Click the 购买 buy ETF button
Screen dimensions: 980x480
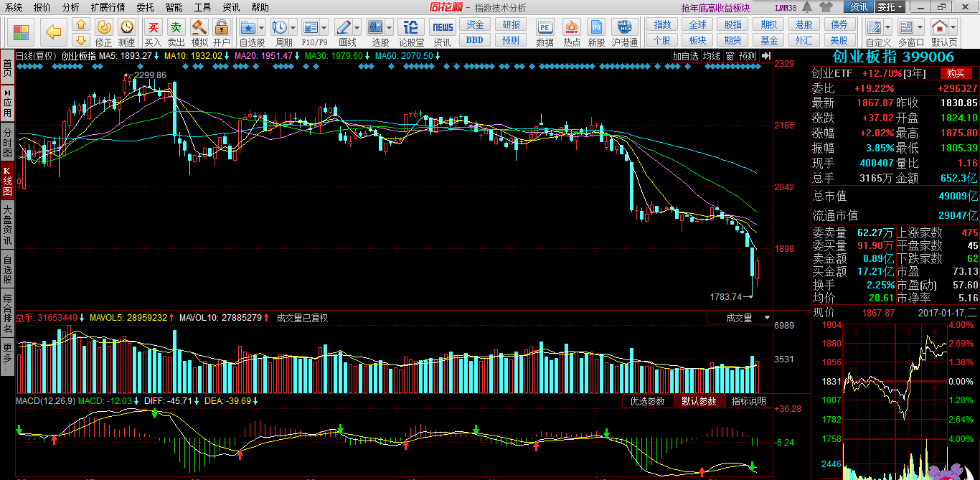pyautogui.click(x=955, y=73)
